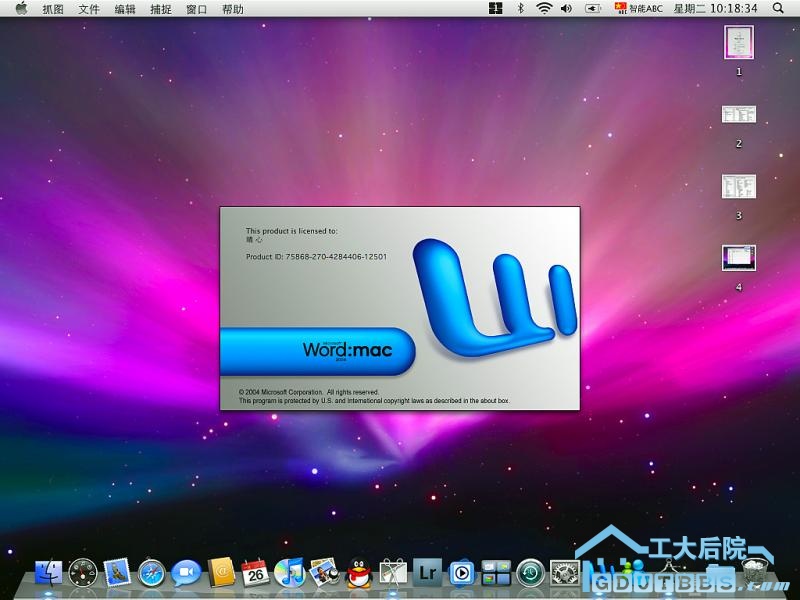Open the 帮助 menu
The image size is (800, 600).
[232, 9]
